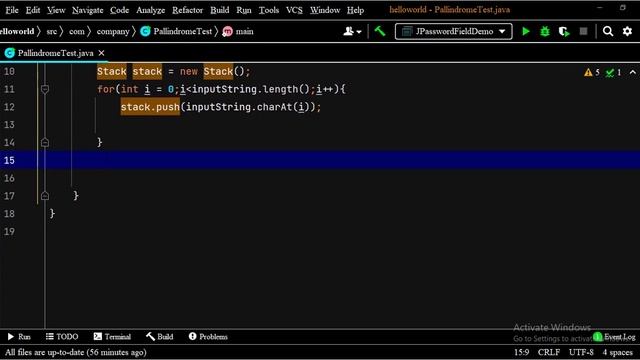Viewport: 640px width, 360px height.
Task: Open the user account dropdown icon
Action: point(352,31)
